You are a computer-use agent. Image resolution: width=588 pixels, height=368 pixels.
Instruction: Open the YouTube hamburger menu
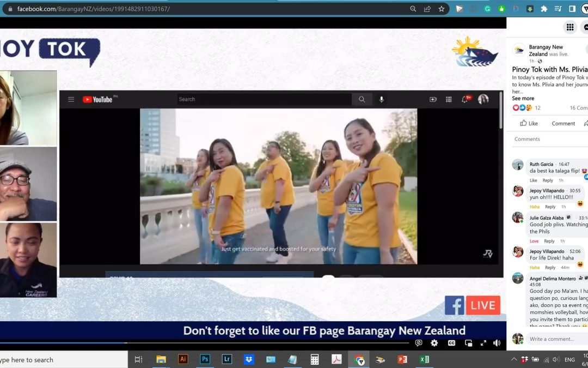click(x=71, y=99)
